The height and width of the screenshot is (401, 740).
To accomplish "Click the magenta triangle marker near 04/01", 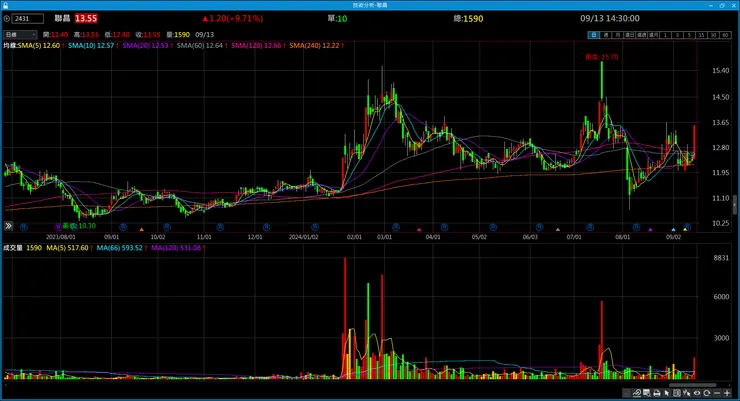I will click(419, 230).
